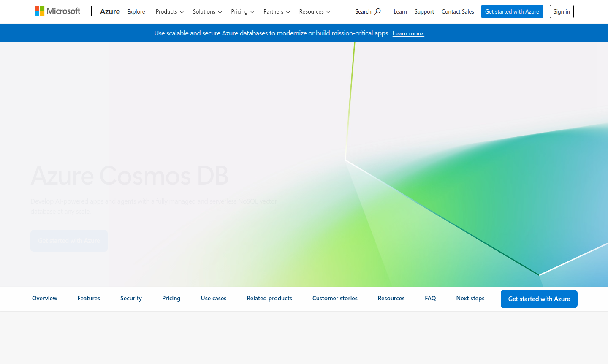Open the Azure home page link
Viewport: 608px width, 364px height.
point(110,11)
